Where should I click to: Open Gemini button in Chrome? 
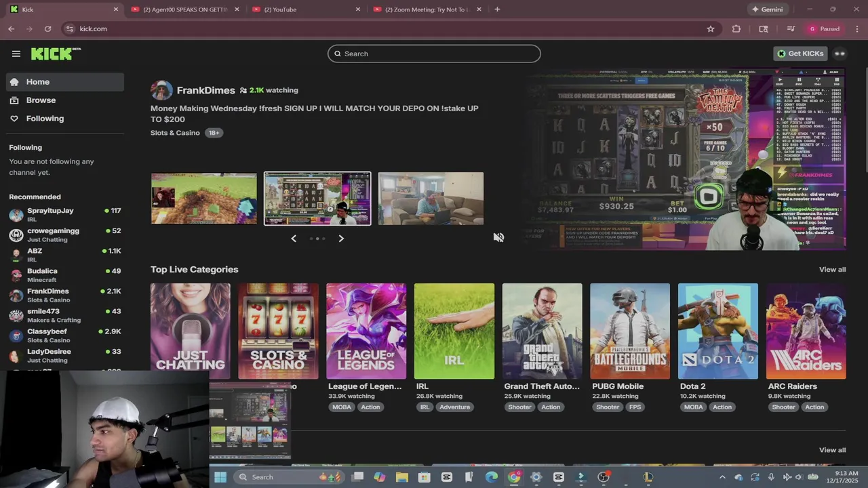pos(767,9)
